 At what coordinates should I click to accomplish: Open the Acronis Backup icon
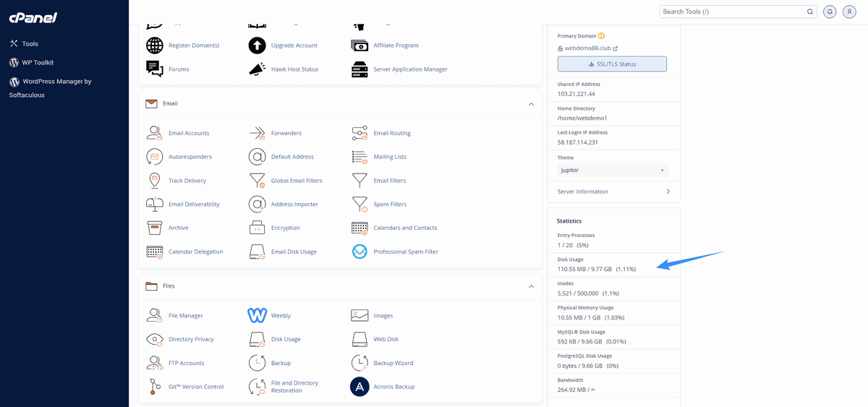point(359,387)
